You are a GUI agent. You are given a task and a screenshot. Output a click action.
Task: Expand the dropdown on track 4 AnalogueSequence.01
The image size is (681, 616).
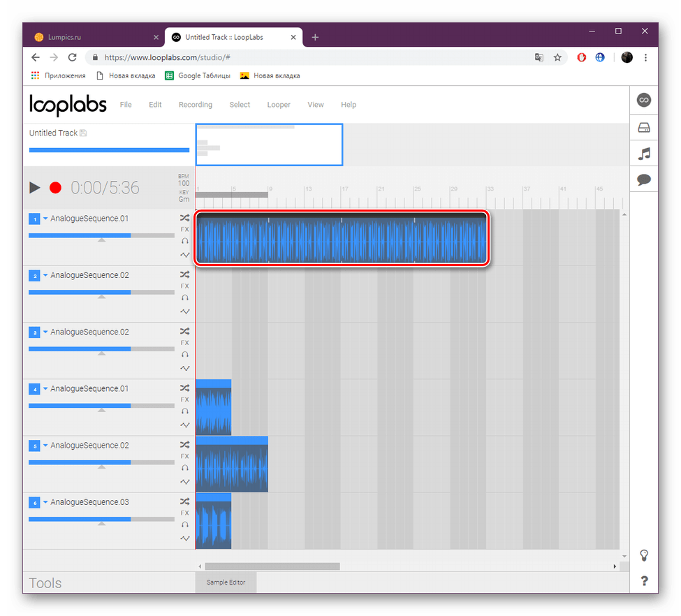point(45,388)
